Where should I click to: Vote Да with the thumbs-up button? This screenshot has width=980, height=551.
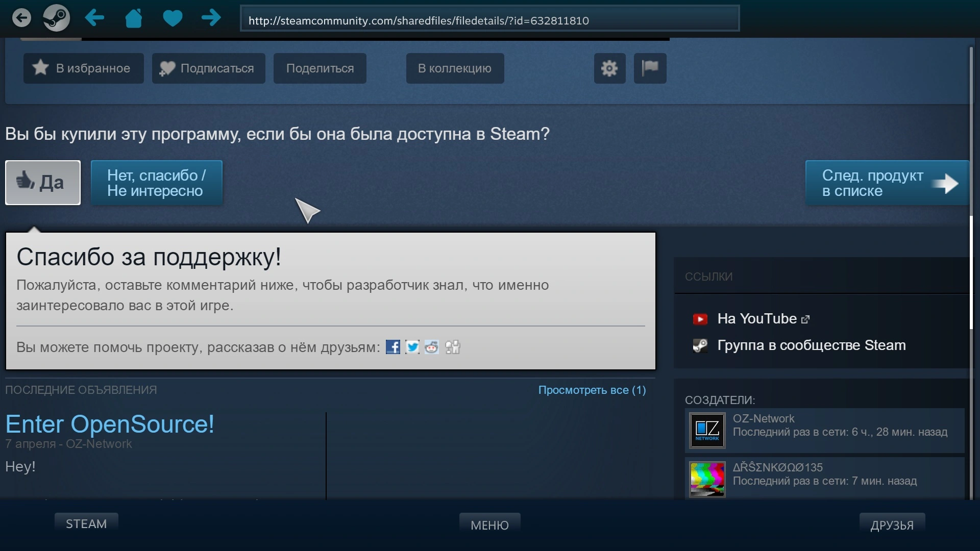[x=43, y=183]
